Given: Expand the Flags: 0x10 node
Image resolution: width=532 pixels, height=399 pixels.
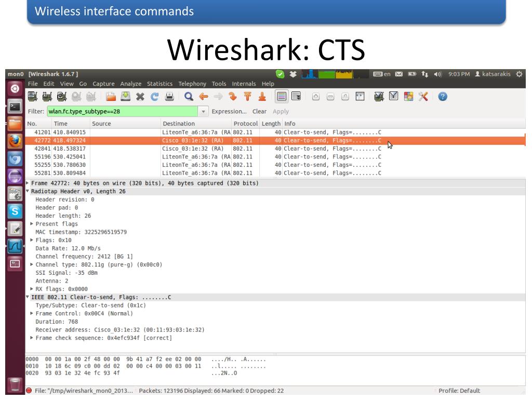Looking at the screenshot, I should (32, 240).
